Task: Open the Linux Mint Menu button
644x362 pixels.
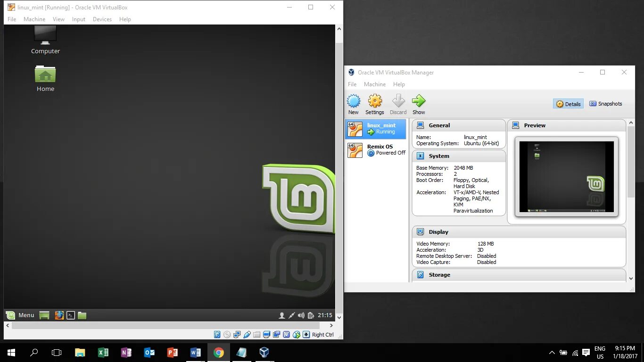Action: click(x=20, y=315)
